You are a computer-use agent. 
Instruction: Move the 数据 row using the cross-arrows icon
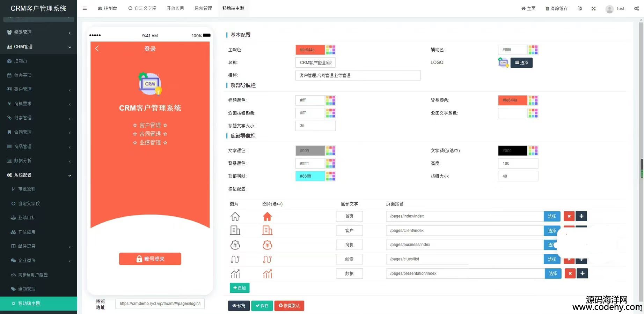tap(583, 274)
